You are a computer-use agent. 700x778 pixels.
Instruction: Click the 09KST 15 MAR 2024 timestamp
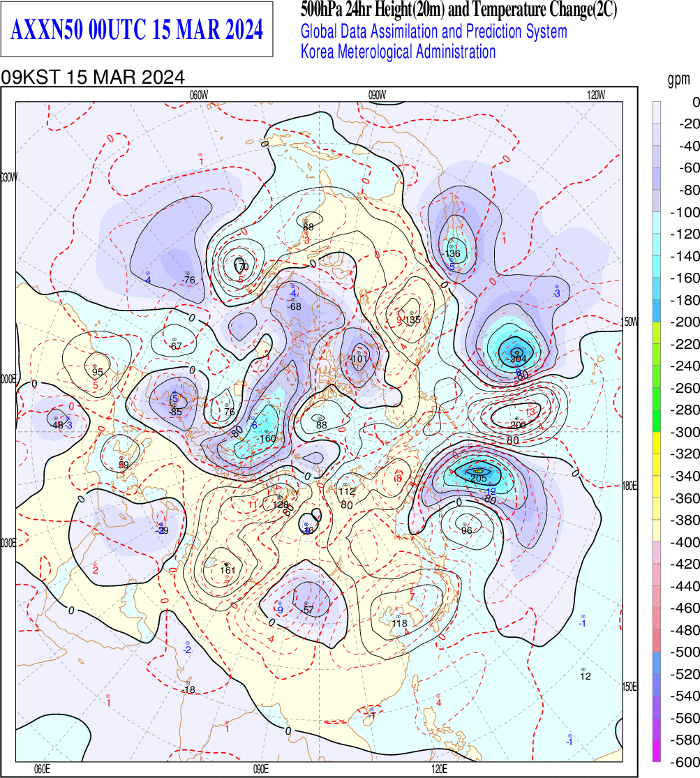(93, 77)
